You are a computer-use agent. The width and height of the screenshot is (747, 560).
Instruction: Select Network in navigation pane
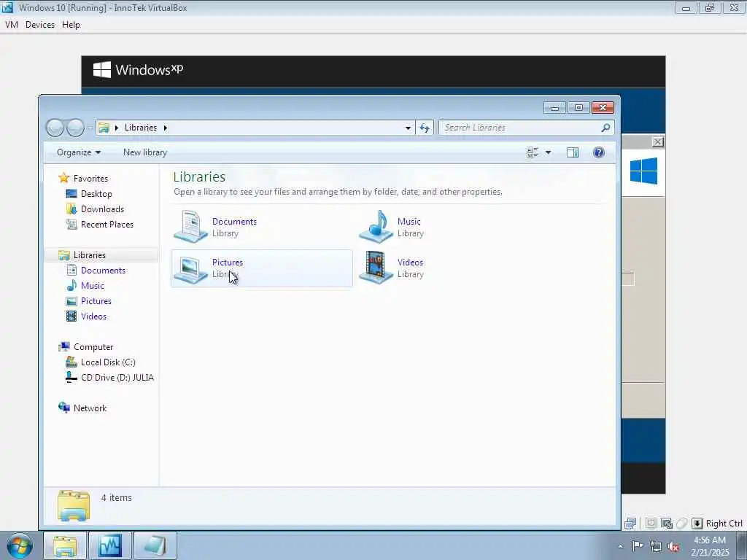(x=90, y=408)
